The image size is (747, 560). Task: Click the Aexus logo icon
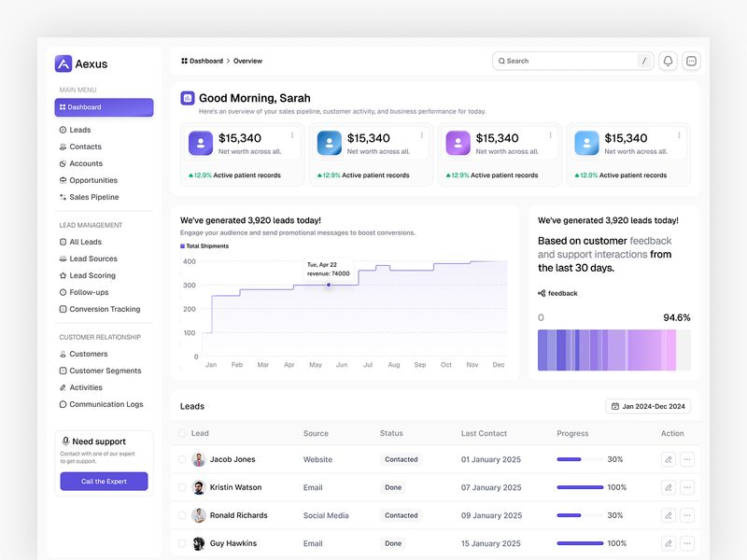[63, 63]
